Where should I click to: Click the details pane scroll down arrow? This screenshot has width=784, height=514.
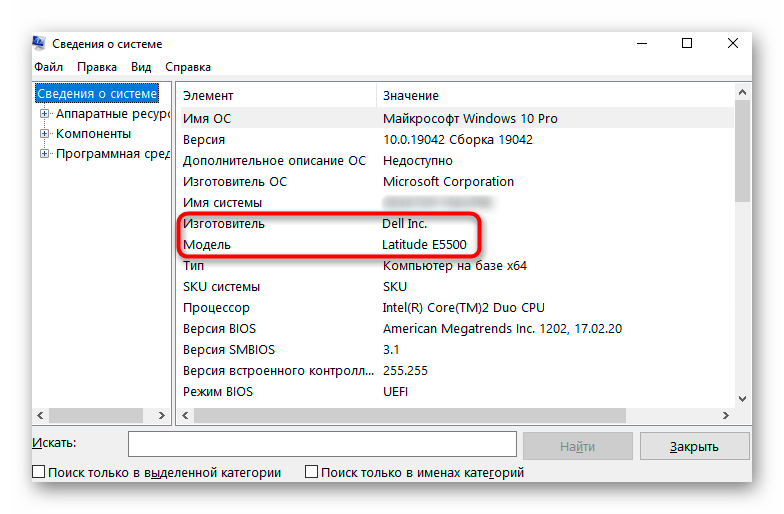click(x=742, y=399)
